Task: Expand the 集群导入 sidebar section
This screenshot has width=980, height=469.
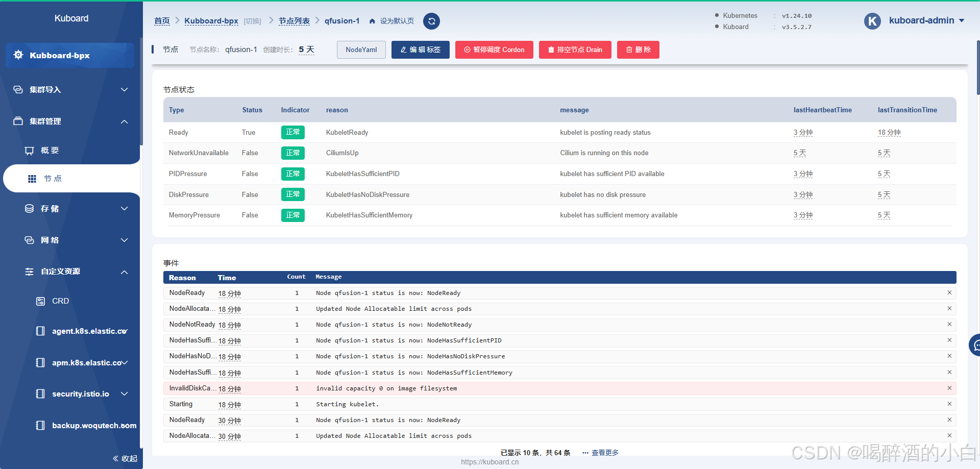Action: coord(124,90)
